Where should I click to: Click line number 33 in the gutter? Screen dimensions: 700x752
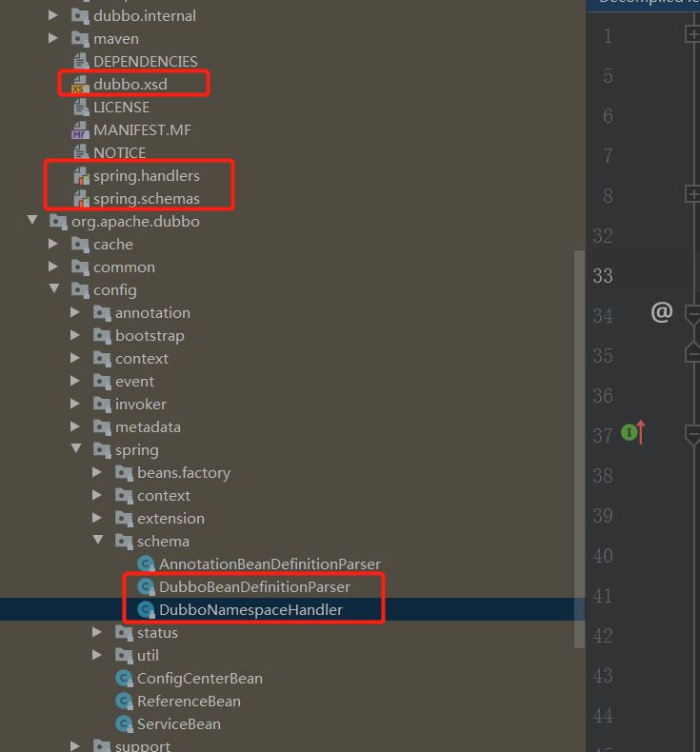point(603,276)
